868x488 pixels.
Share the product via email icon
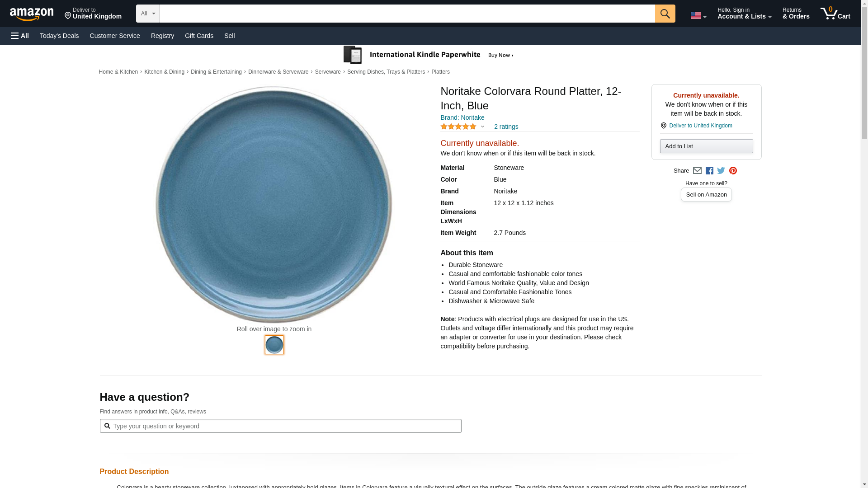coord(697,171)
